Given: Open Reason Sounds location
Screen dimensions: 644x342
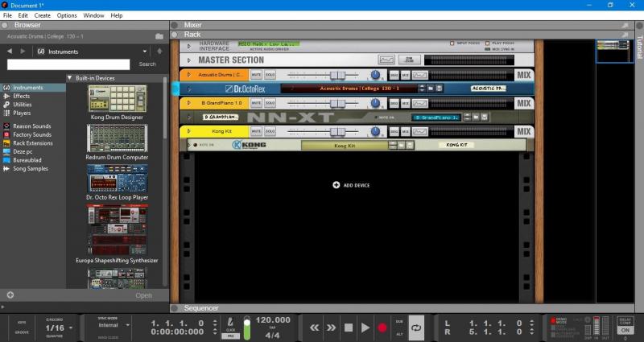Looking at the screenshot, I should pyautogui.click(x=32, y=126).
